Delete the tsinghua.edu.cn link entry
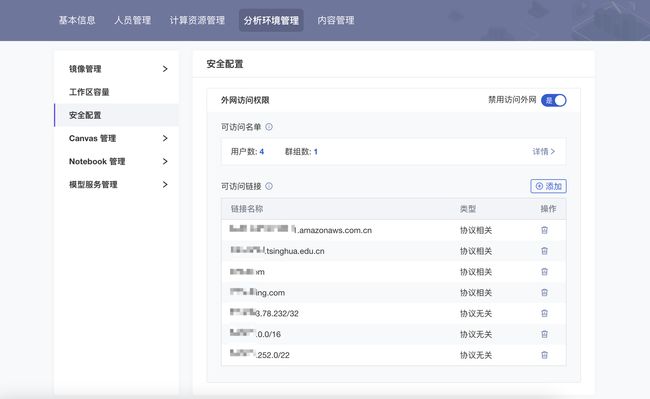Screen dimensions: 650x399 pyautogui.click(x=544, y=251)
